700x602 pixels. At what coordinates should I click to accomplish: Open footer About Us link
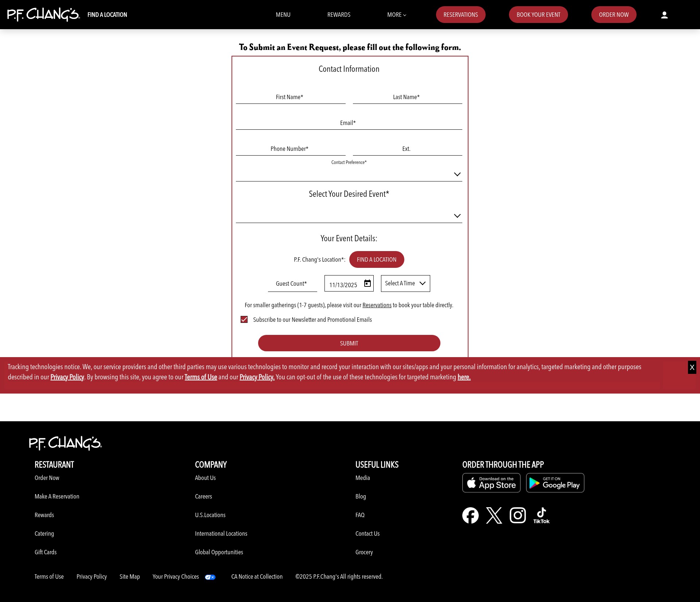[205, 478]
